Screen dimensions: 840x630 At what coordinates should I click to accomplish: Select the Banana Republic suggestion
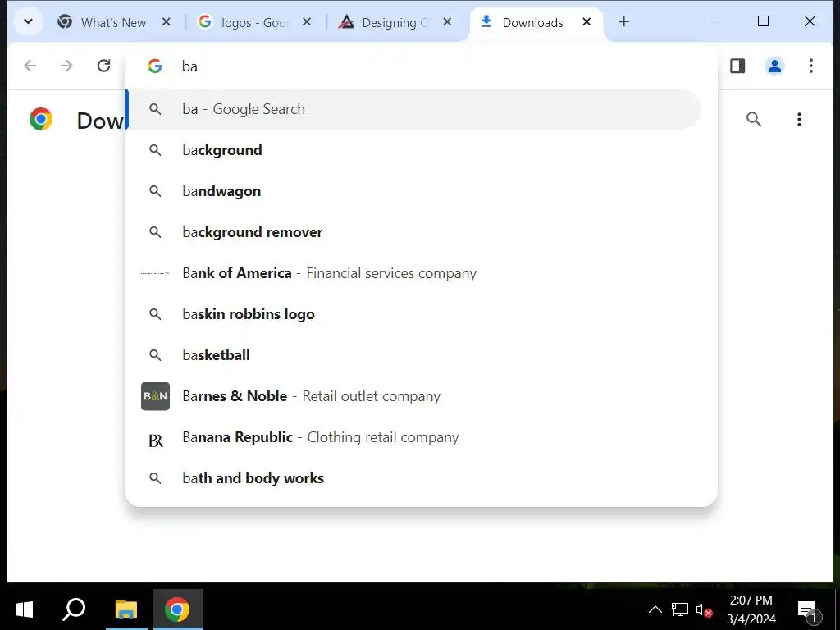414,437
